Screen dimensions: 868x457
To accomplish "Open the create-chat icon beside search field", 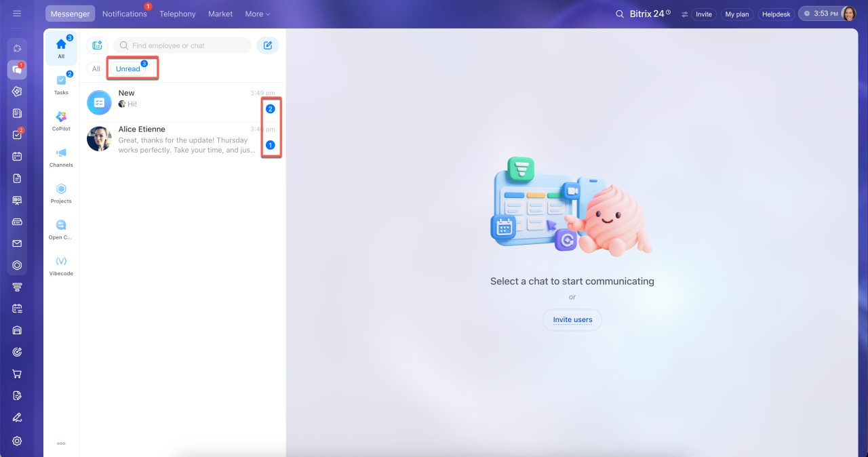I will (97, 45).
